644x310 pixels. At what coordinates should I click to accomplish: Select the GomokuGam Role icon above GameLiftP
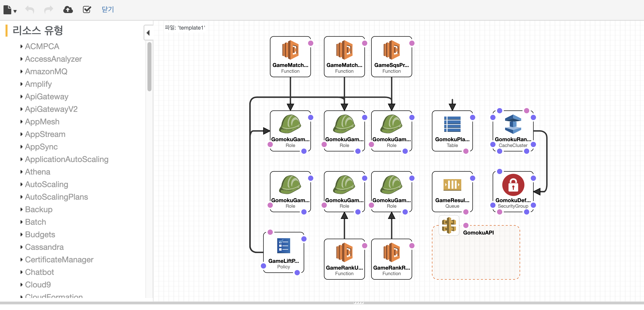[x=290, y=185]
